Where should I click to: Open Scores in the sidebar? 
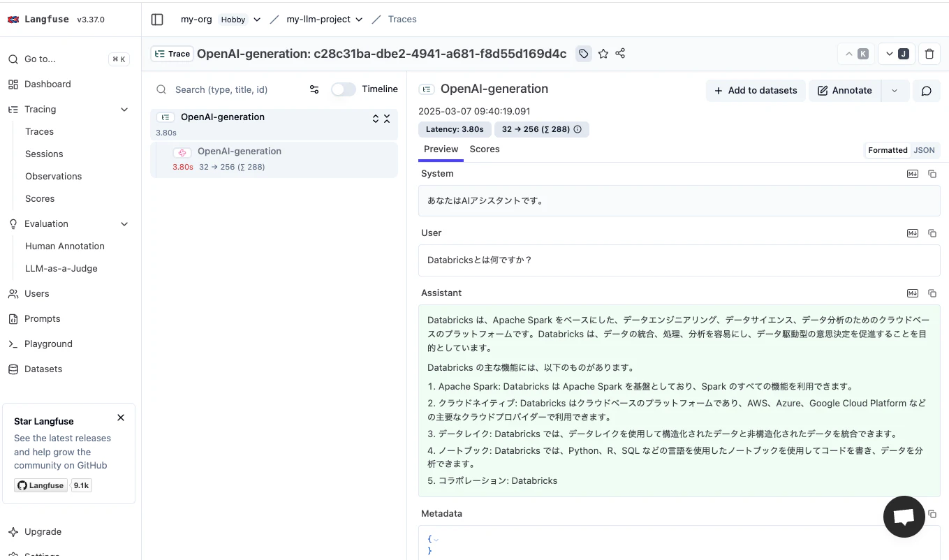(x=40, y=198)
